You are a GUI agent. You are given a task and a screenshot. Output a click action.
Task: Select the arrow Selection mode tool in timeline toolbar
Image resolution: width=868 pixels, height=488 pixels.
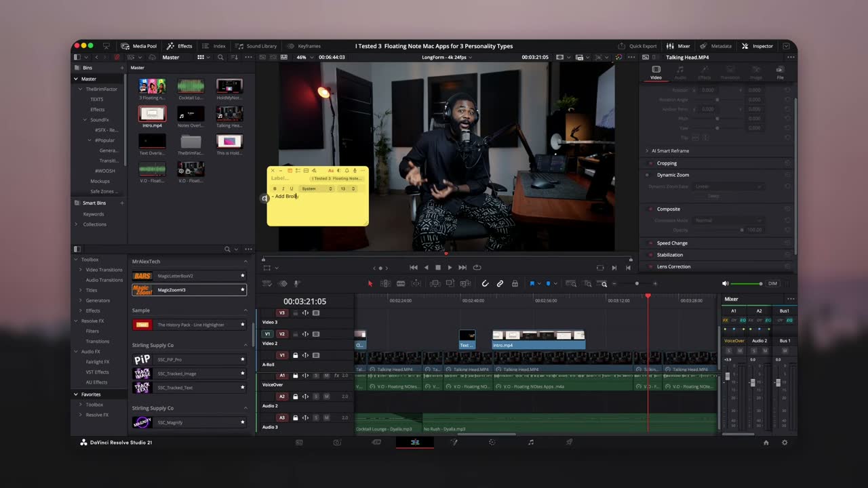click(x=370, y=283)
